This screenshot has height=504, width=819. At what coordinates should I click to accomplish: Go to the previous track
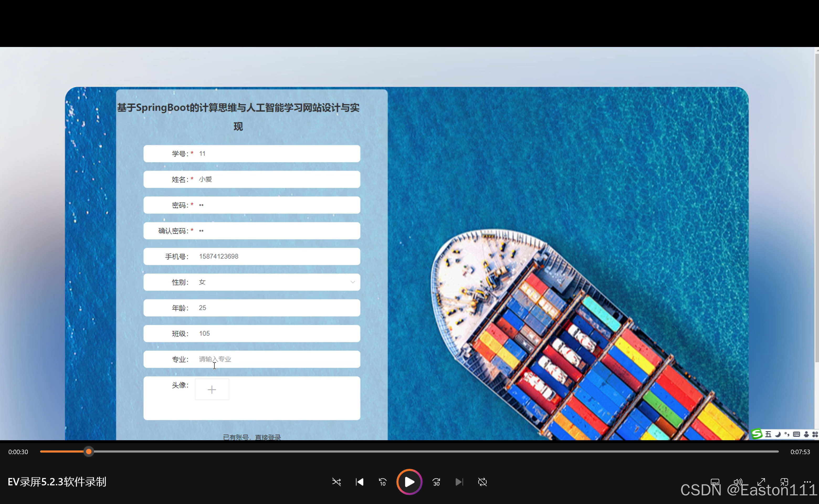tap(359, 482)
